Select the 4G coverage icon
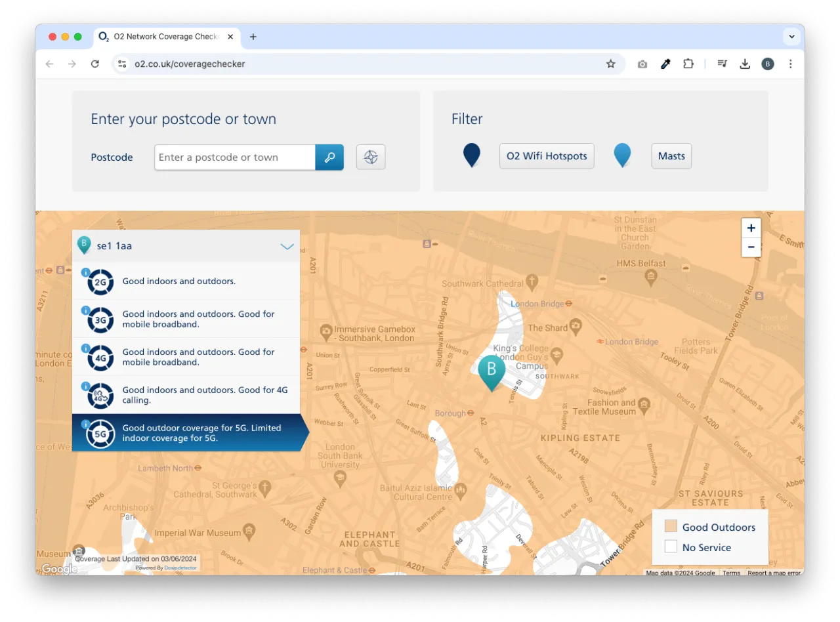This screenshot has height=622, width=840. pos(100,358)
